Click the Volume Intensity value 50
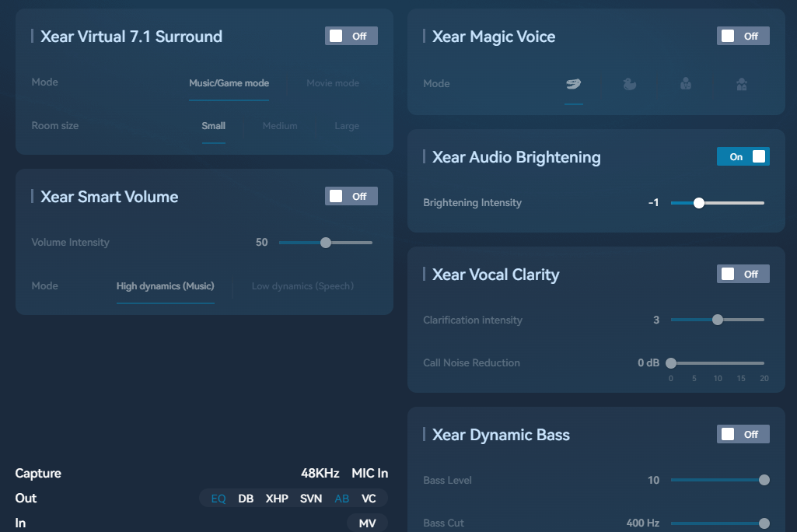Screen dimensions: 797x532 click(262, 243)
